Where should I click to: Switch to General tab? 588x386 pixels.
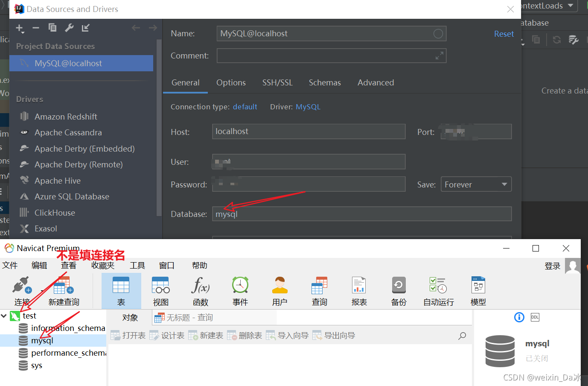coord(185,83)
